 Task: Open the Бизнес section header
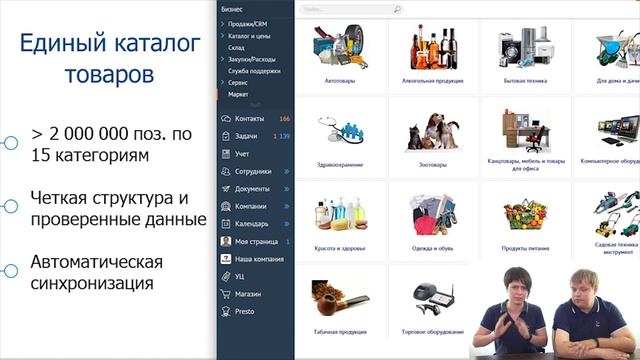[x=232, y=9]
